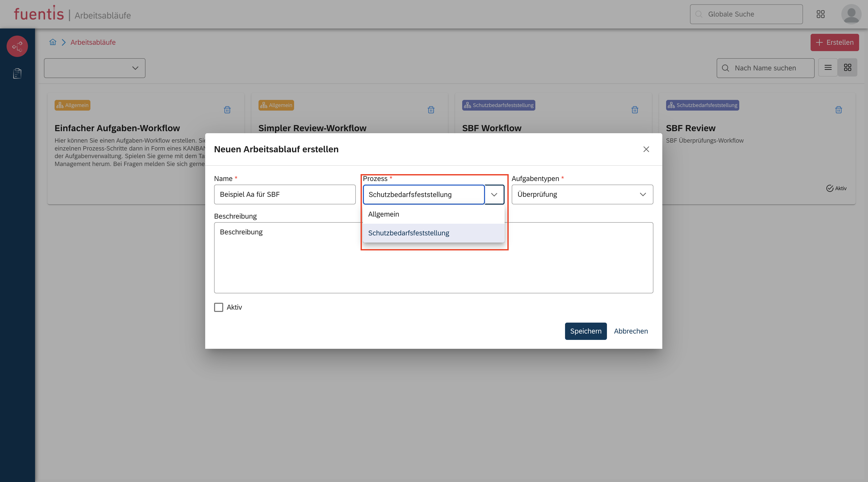Save the workflow with the Speichern button
The image size is (868, 482).
(x=585, y=331)
